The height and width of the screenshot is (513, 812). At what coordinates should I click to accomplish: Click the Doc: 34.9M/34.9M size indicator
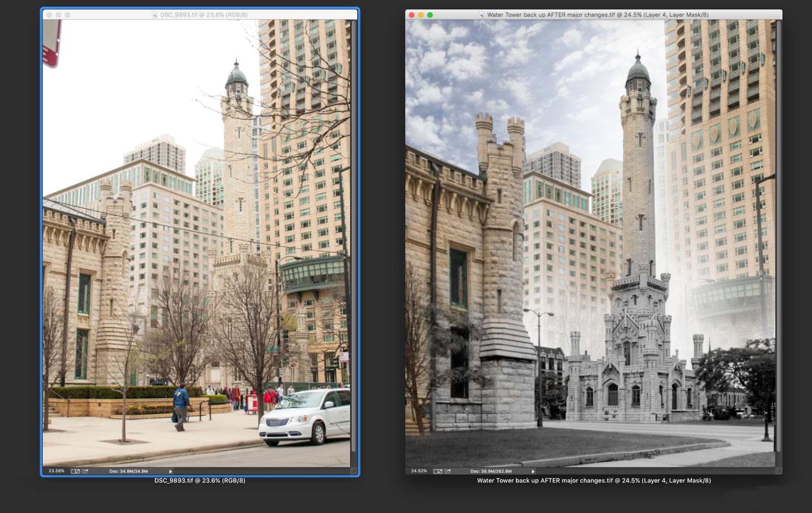pyautogui.click(x=129, y=471)
